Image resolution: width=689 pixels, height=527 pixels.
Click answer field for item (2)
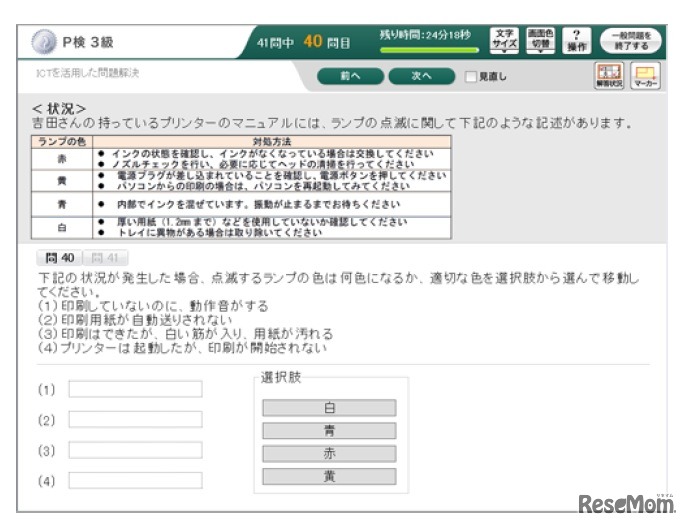[135, 419]
